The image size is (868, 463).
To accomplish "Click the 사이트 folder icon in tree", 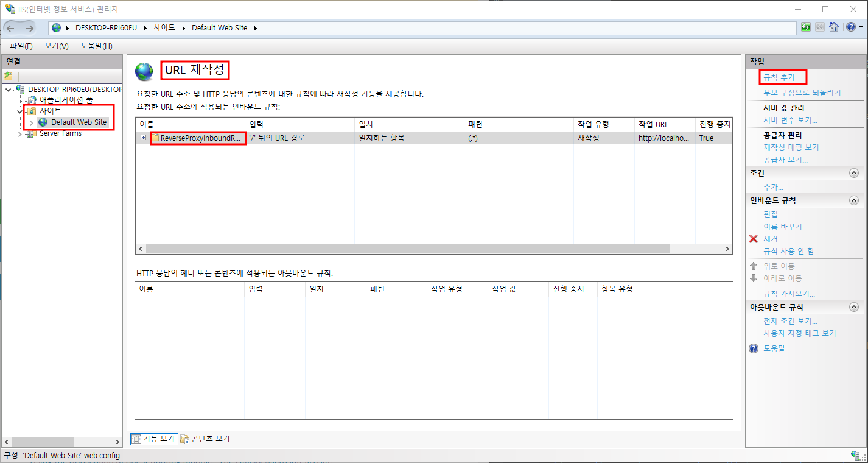I will pyautogui.click(x=32, y=111).
